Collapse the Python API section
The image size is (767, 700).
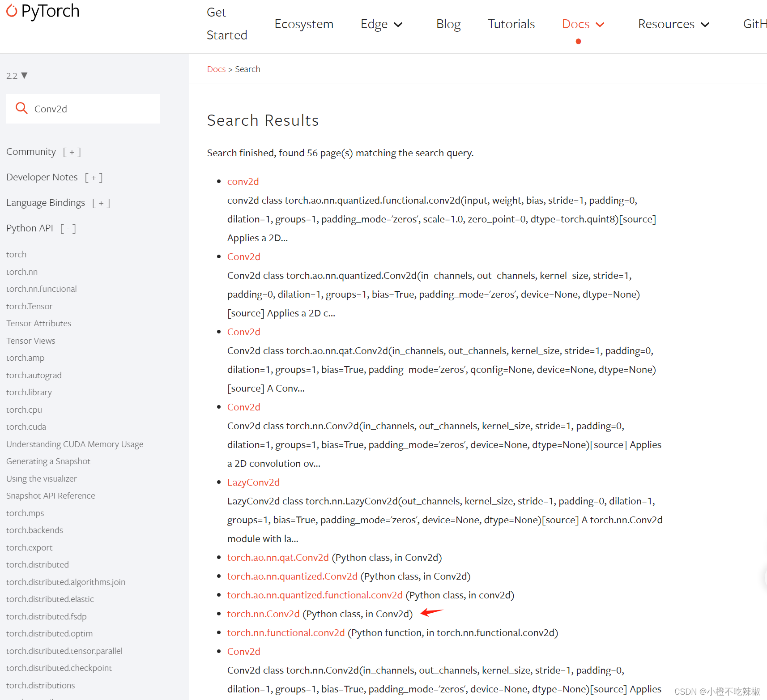pyautogui.click(x=68, y=228)
